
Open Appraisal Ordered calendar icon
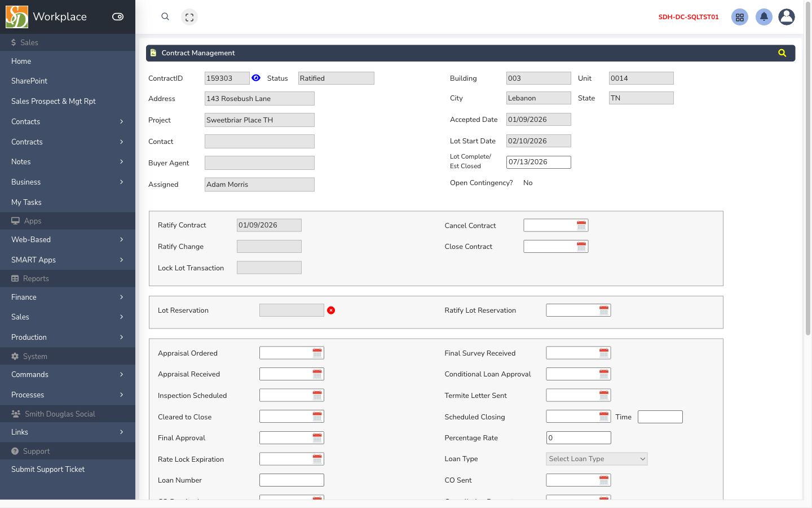[317, 353]
